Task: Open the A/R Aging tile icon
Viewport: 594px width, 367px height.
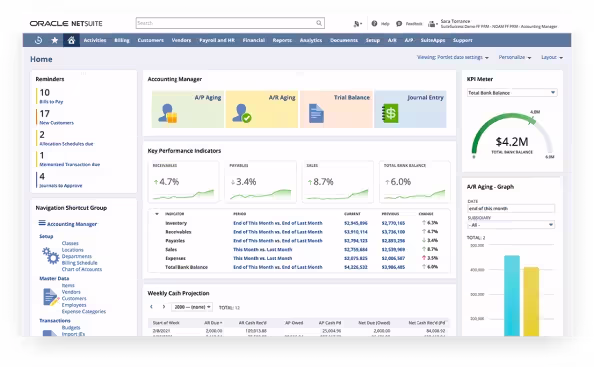Action: tap(242, 113)
